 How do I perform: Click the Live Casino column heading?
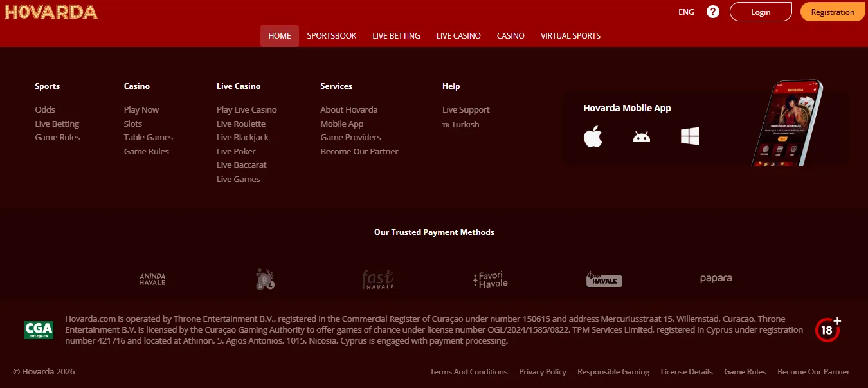pyautogui.click(x=239, y=86)
